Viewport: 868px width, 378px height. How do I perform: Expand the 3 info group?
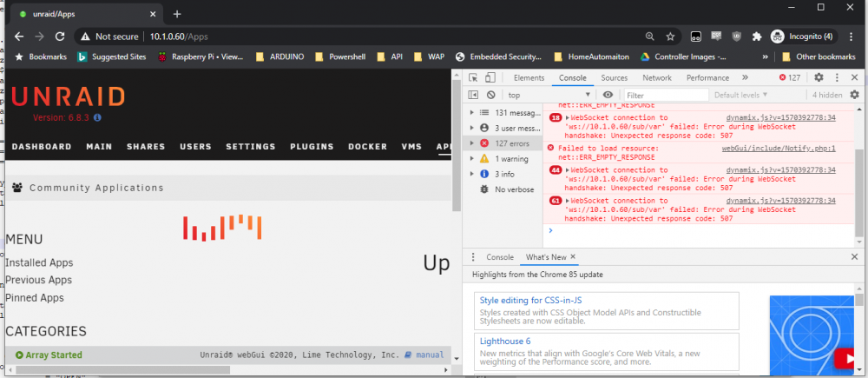pyautogui.click(x=471, y=174)
